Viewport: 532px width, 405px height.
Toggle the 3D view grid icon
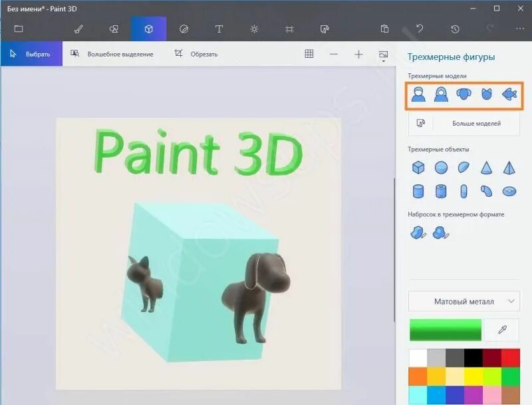[x=309, y=54]
